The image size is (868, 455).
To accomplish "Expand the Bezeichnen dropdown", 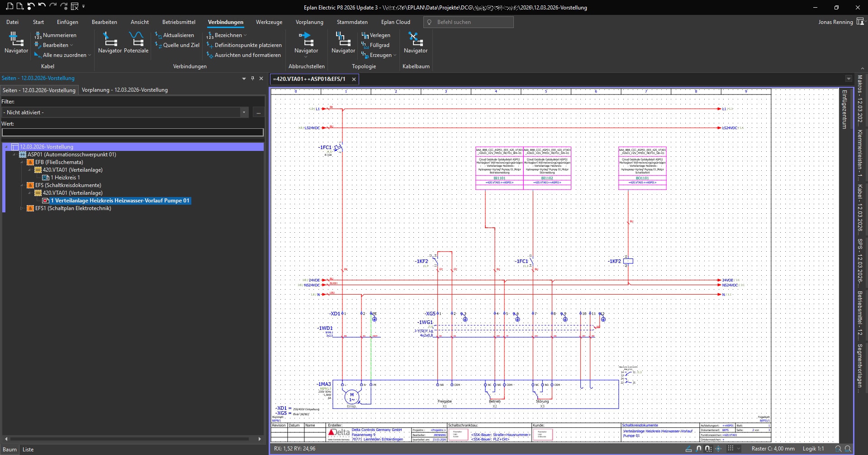I will (246, 35).
